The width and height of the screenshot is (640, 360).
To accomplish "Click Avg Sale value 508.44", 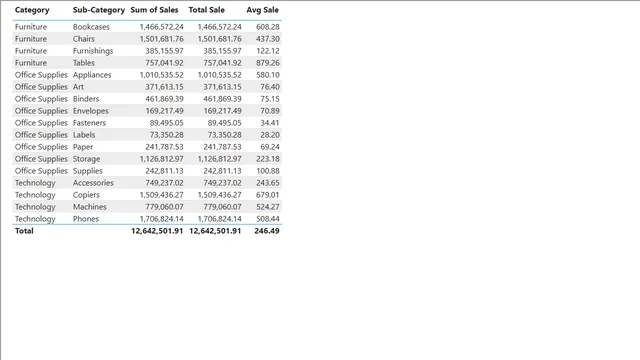I will (x=268, y=219).
